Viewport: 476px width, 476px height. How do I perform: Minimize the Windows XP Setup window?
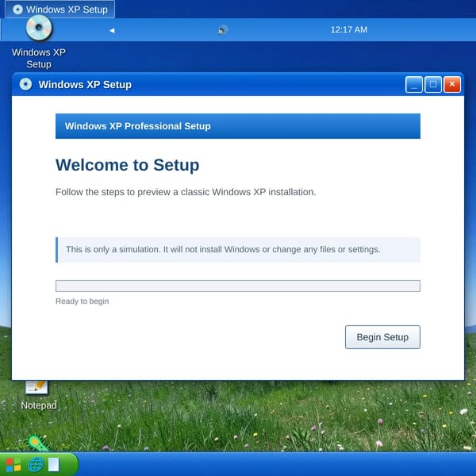(414, 84)
